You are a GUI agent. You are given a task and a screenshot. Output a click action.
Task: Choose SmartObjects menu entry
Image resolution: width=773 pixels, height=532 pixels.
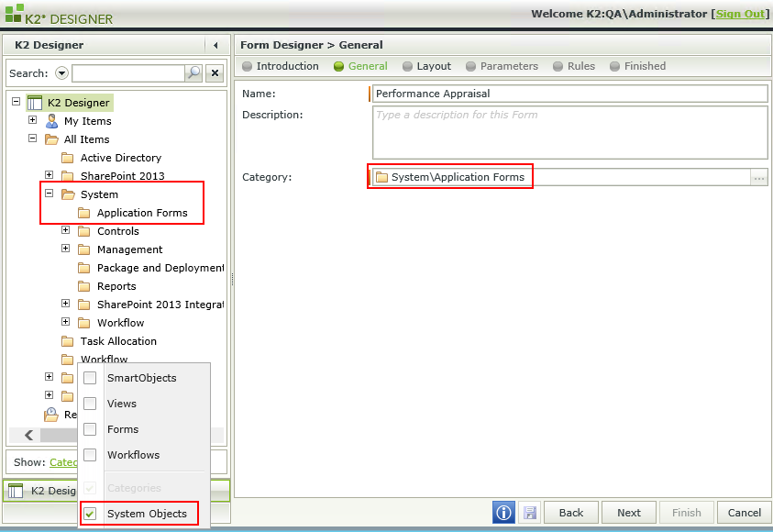tap(142, 378)
